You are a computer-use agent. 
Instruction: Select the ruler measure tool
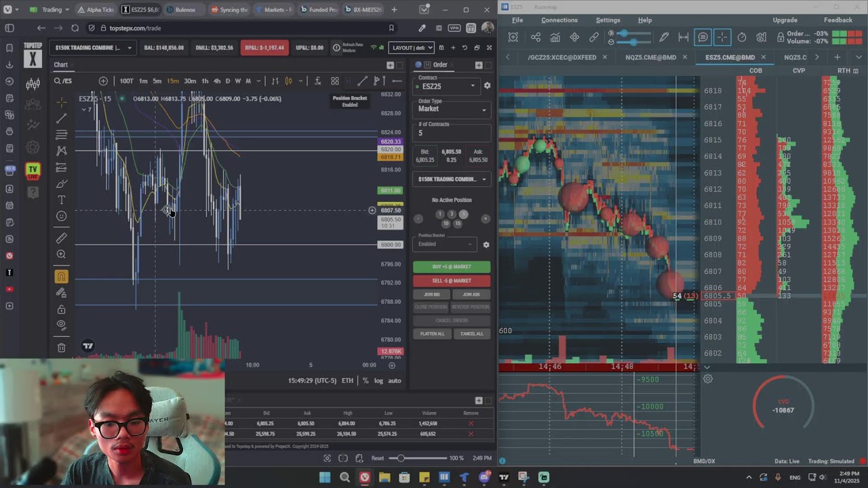[62, 238]
